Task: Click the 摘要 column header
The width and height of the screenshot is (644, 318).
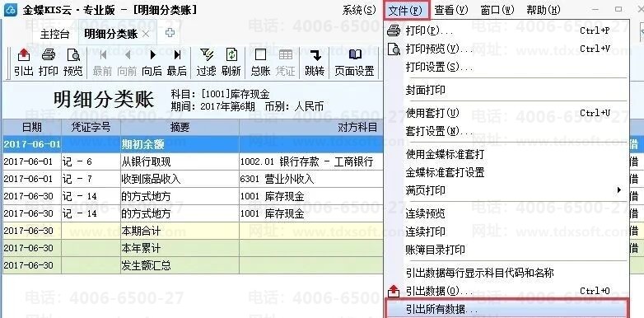Action: click(180, 127)
